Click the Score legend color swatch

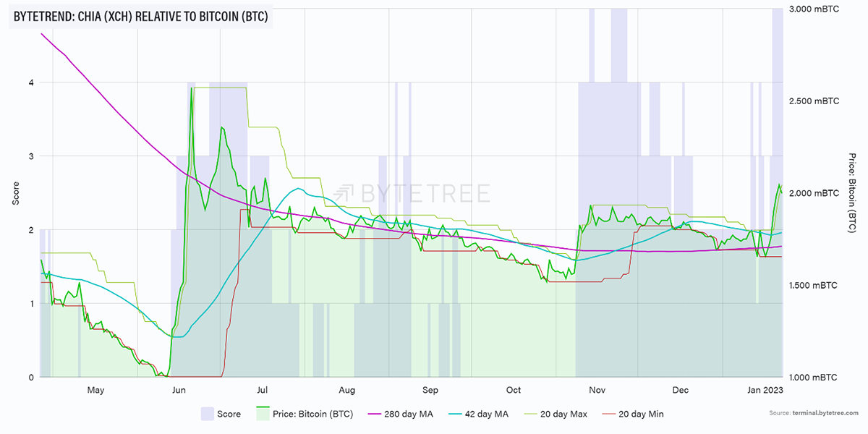208,414
